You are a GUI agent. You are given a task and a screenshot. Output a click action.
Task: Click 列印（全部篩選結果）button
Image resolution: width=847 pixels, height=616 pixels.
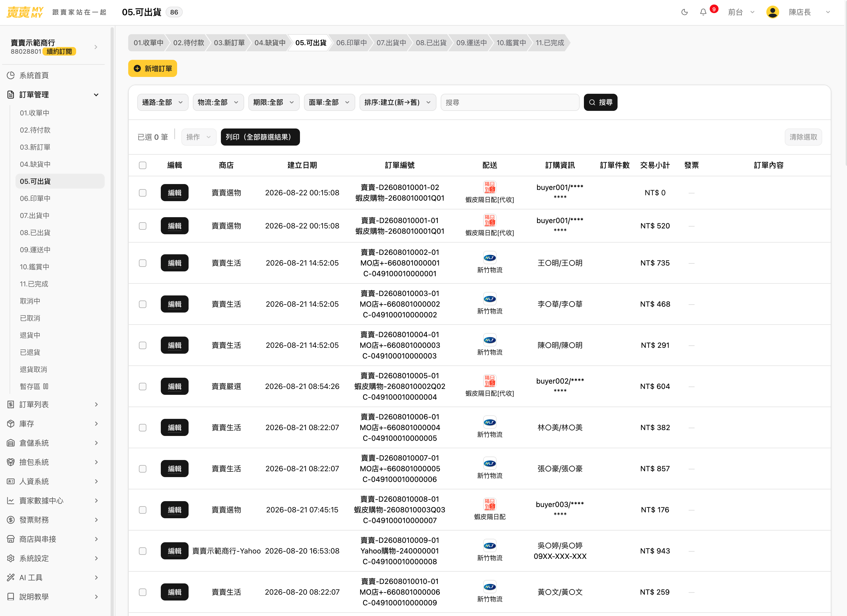click(x=260, y=137)
